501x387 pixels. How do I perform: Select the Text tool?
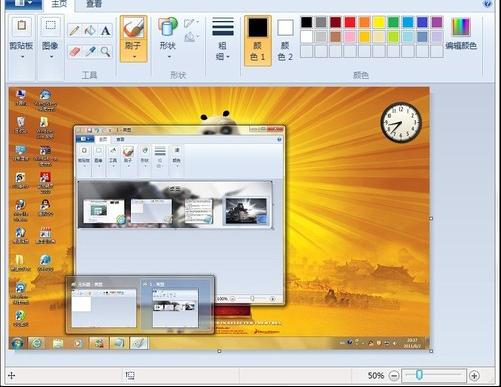(x=105, y=31)
